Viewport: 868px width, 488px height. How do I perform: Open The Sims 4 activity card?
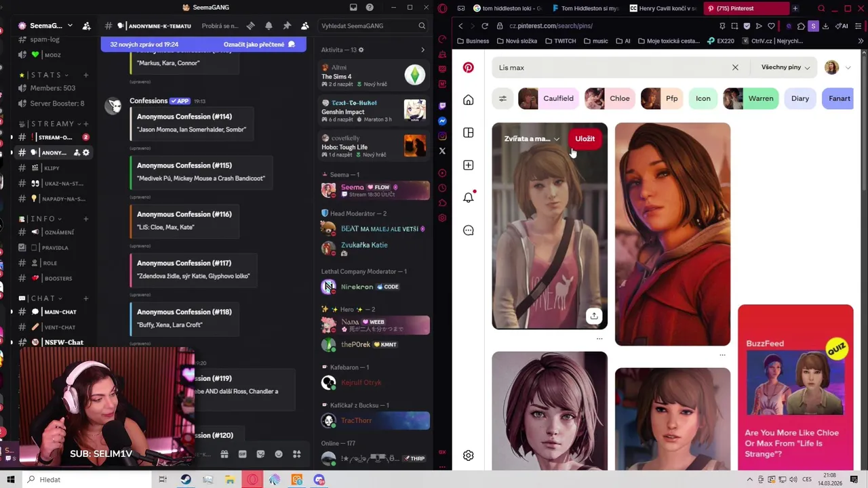[374, 75]
